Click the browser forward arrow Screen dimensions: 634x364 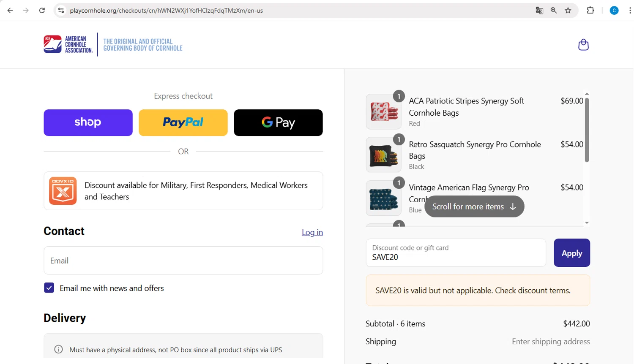click(x=26, y=11)
